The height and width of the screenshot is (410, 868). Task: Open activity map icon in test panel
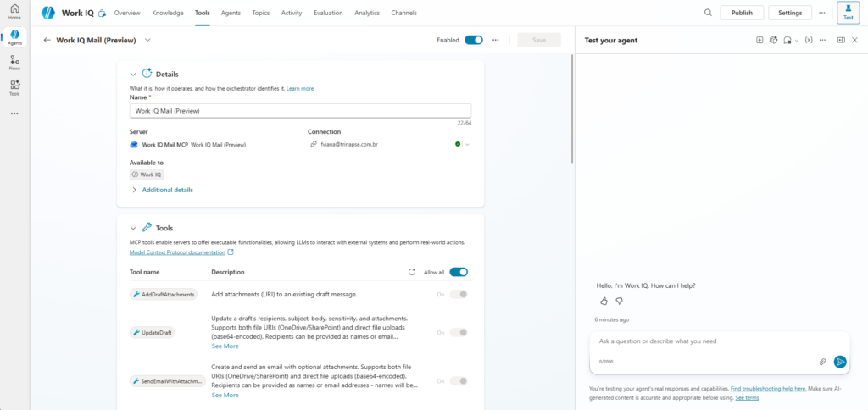(x=774, y=40)
